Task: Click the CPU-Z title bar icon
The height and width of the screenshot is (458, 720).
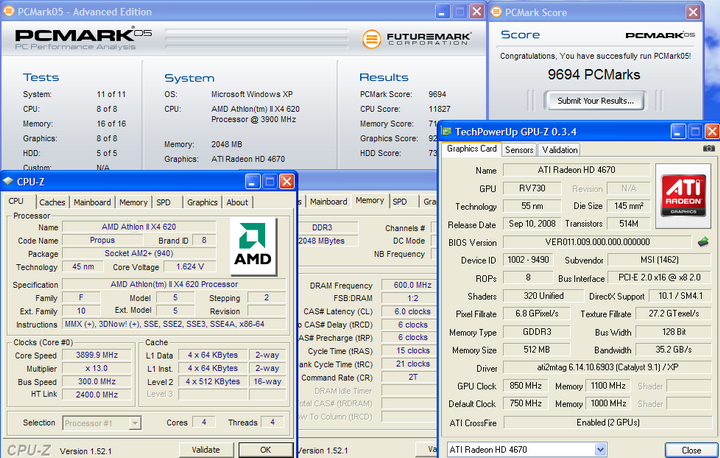Action: point(8,181)
